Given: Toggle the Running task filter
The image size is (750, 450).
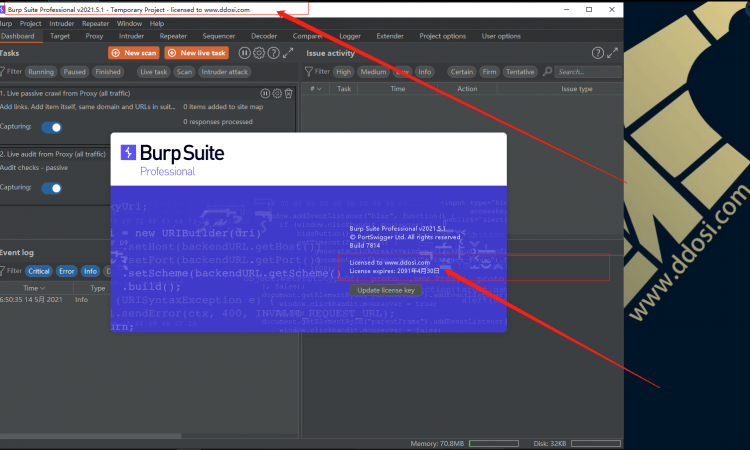Looking at the screenshot, I should click(41, 72).
